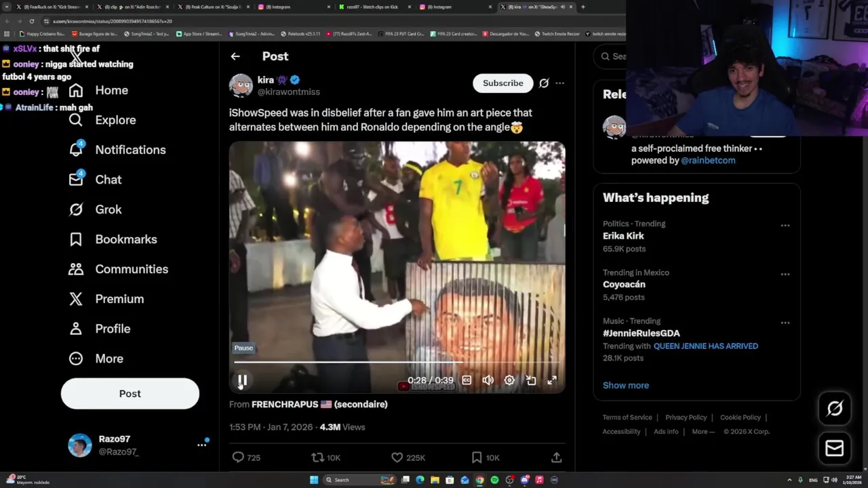868x488 pixels.
Task: Click the repost icon with 10K
Action: click(x=317, y=457)
